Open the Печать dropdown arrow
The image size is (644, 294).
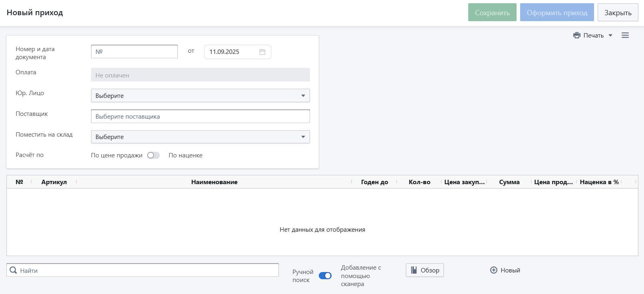(x=610, y=36)
